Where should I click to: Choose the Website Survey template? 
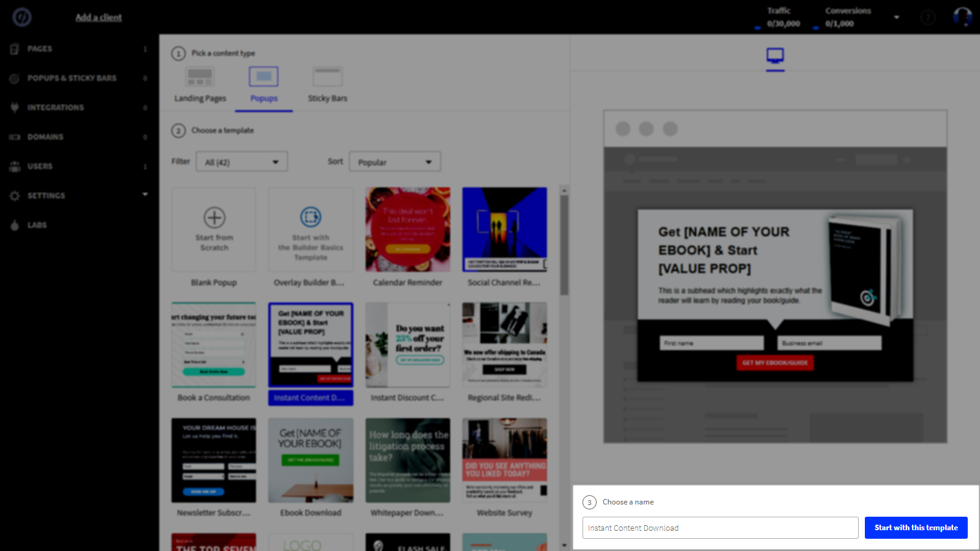[x=505, y=460]
